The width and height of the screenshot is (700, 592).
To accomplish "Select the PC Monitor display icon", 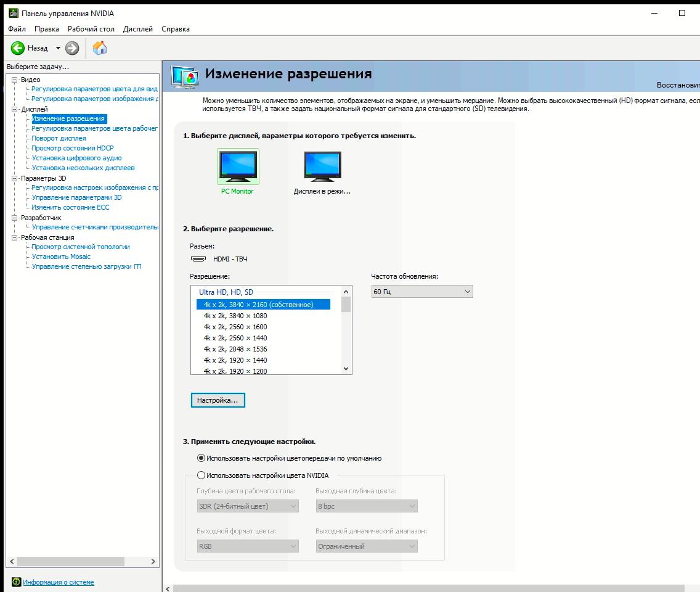I will [238, 166].
